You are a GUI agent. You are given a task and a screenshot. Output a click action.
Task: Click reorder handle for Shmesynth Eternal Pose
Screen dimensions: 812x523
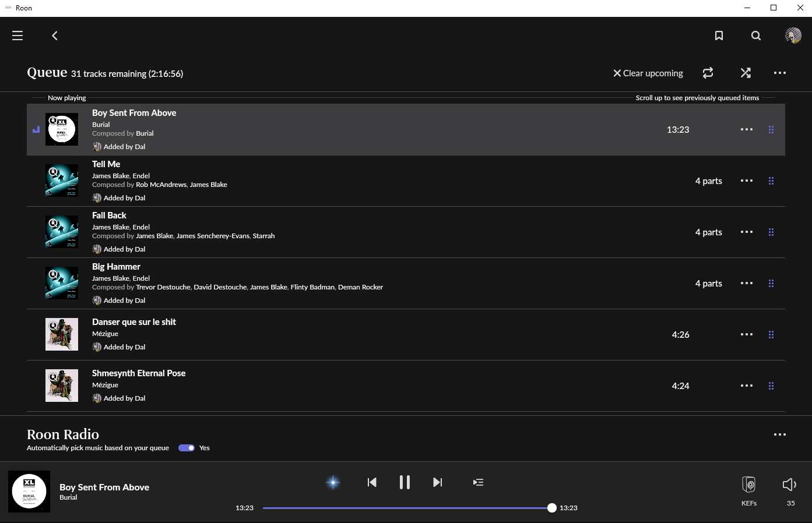[x=771, y=386]
